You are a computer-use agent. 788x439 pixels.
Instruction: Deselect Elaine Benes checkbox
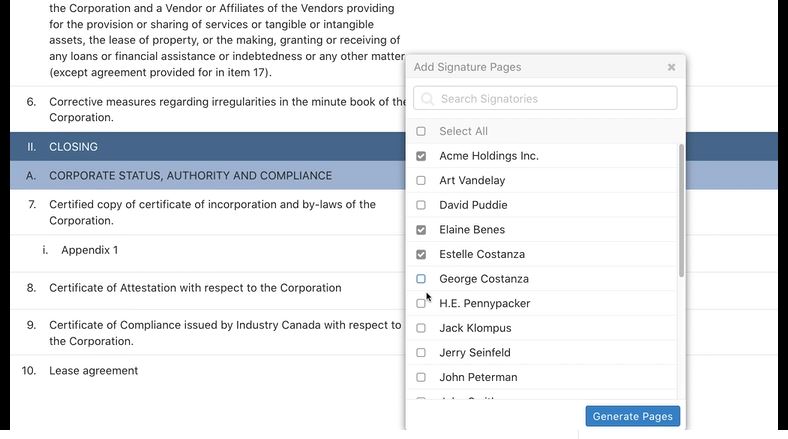pyautogui.click(x=421, y=230)
